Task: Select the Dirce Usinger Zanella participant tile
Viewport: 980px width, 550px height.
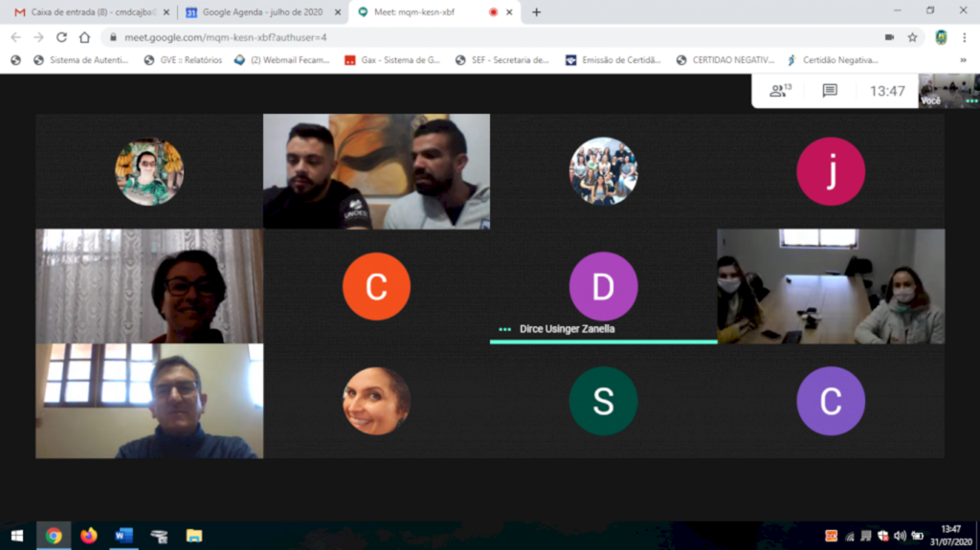Action: (603, 286)
